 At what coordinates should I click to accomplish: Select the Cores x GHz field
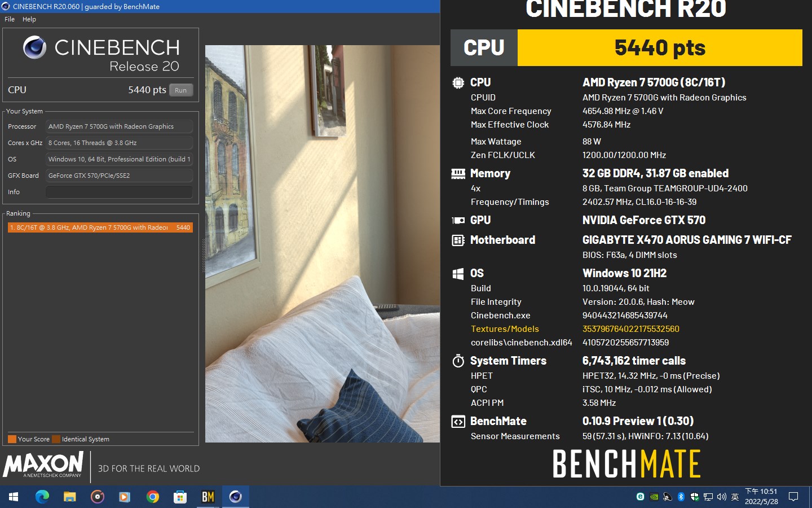pyautogui.click(x=119, y=143)
